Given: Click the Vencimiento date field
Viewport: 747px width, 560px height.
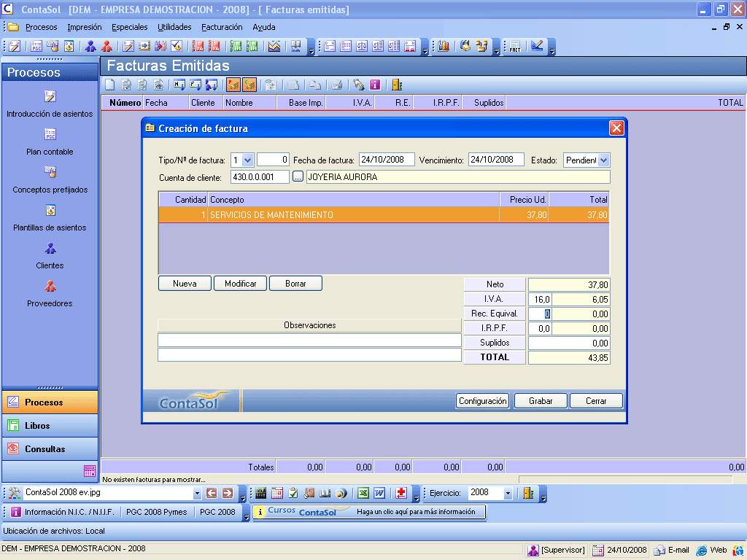Looking at the screenshot, I should [496, 160].
